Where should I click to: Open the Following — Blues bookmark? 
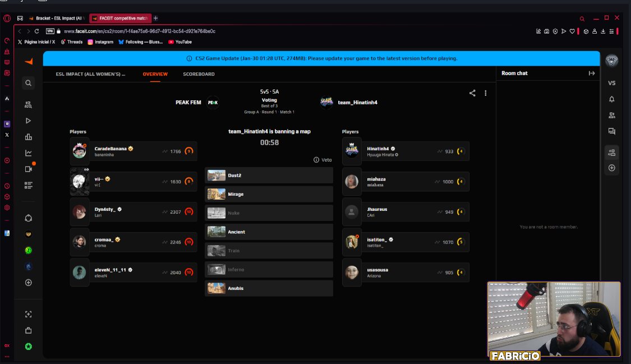click(x=140, y=42)
